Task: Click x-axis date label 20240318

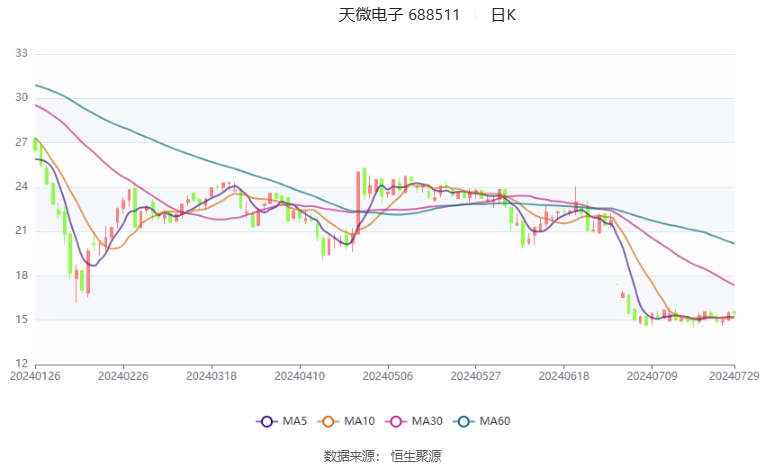Action: pyautogui.click(x=212, y=376)
